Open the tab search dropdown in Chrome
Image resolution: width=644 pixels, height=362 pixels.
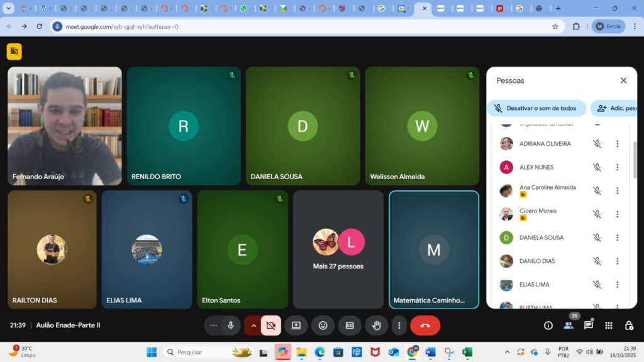9,9
